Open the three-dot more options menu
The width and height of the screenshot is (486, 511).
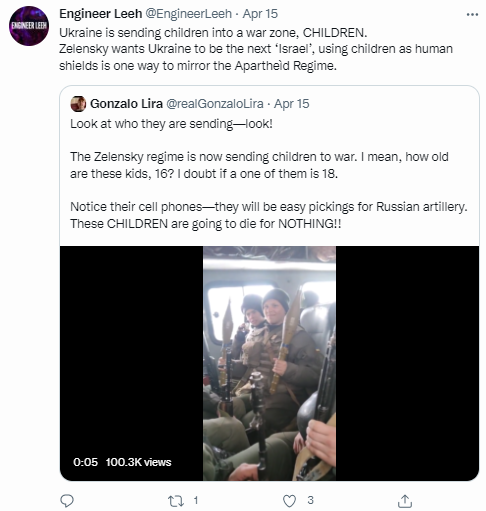click(472, 14)
